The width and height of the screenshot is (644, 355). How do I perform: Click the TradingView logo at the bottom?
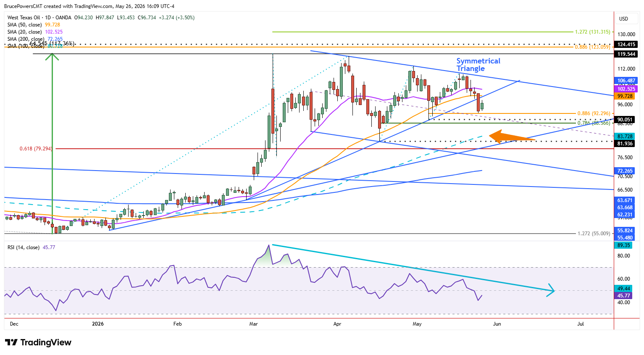point(38,342)
